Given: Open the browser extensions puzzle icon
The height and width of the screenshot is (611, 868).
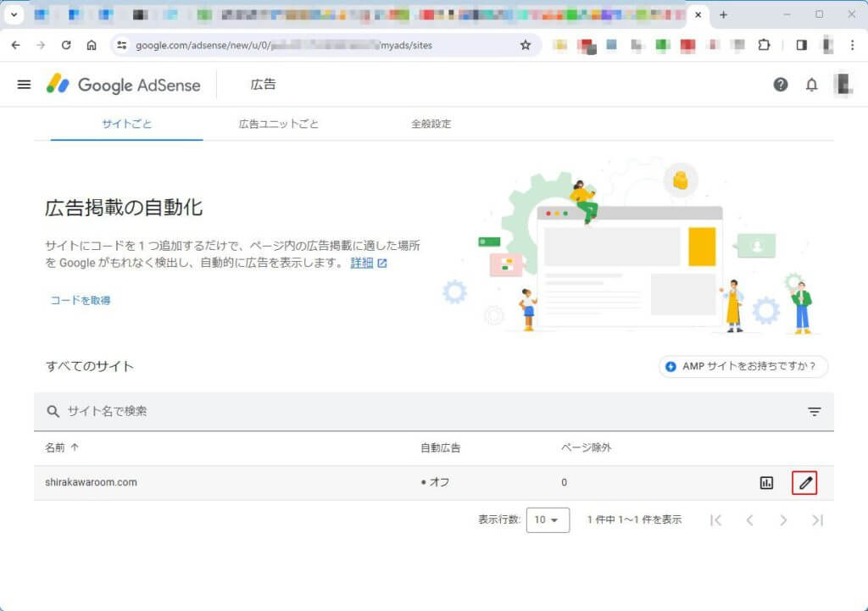Looking at the screenshot, I should point(764,45).
